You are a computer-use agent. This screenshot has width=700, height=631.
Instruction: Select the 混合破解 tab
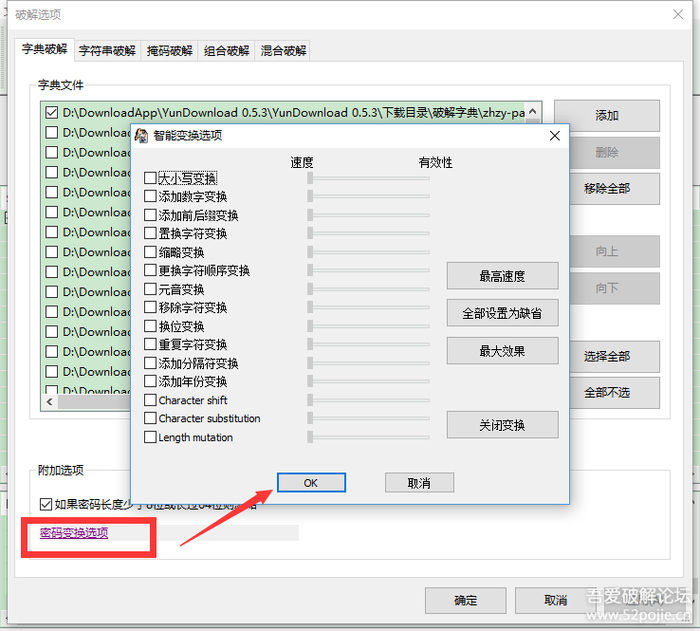(x=283, y=50)
